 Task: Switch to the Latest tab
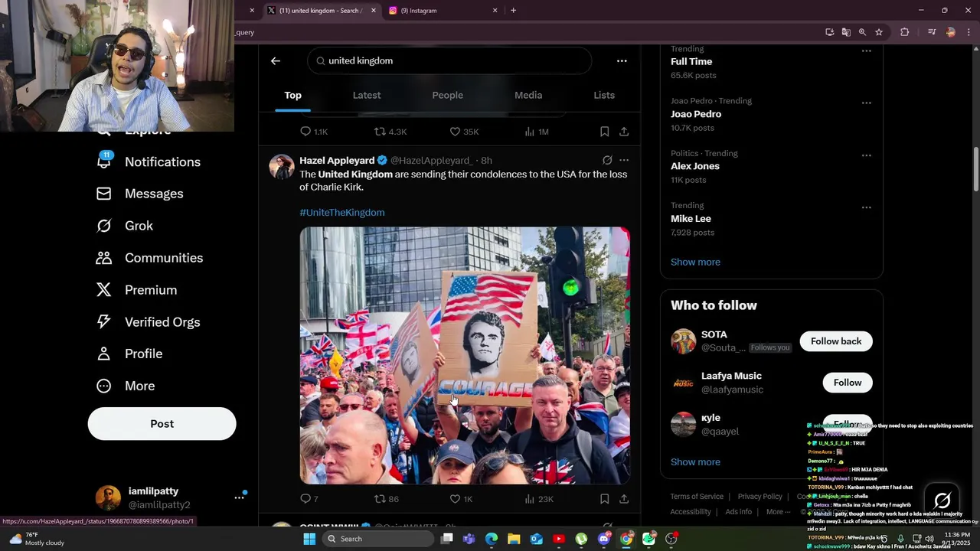click(x=367, y=96)
